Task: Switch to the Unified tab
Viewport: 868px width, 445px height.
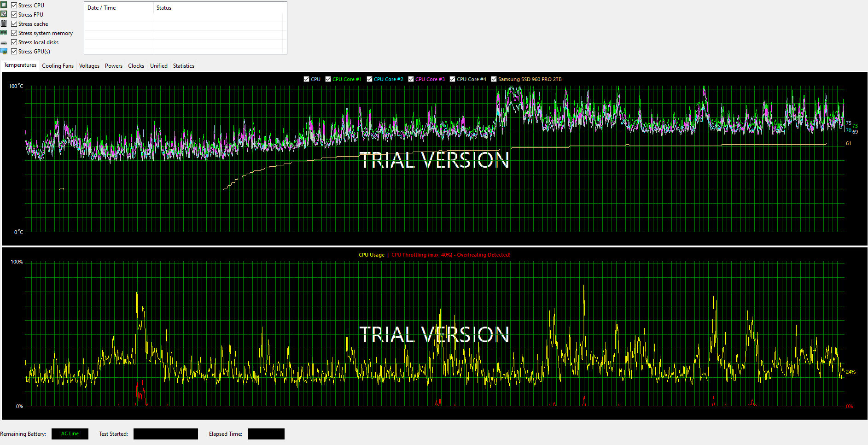Action: [x=158, y=66]
